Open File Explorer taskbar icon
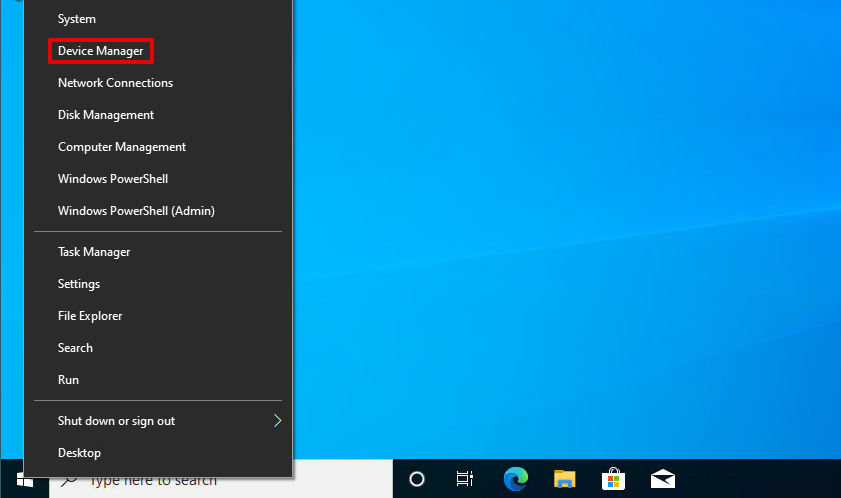The image size is (841, 498). [564, 479]
